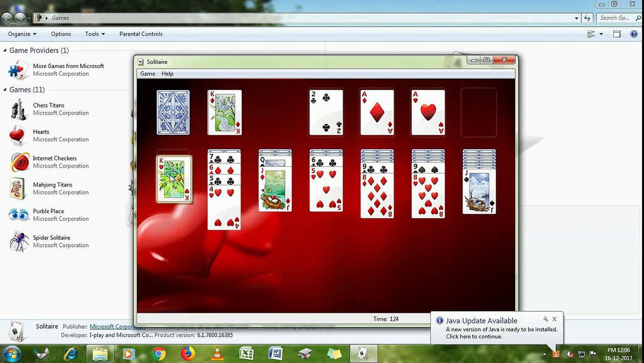This screenshot has width=644, height=363.
Task: Show hidden system tray icons
Action: click(x=544, y=354)
